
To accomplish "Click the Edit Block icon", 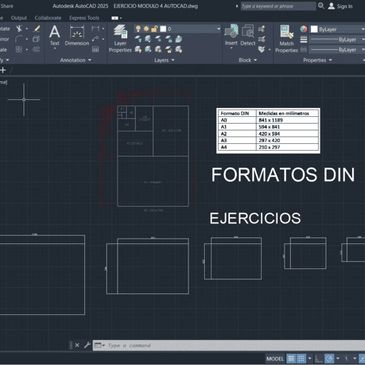I will 262,39.
